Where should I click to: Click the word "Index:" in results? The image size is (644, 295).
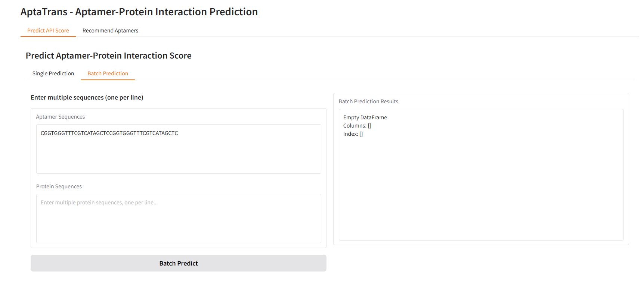350,134
